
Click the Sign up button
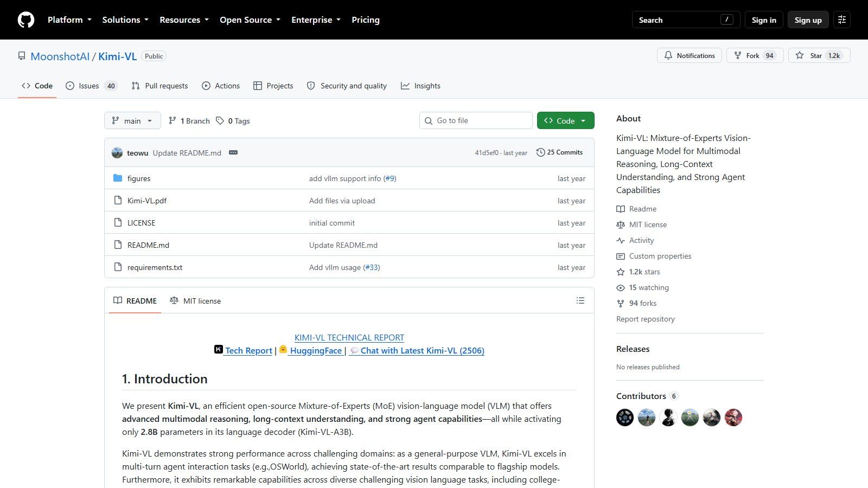(x=808, y=20)
